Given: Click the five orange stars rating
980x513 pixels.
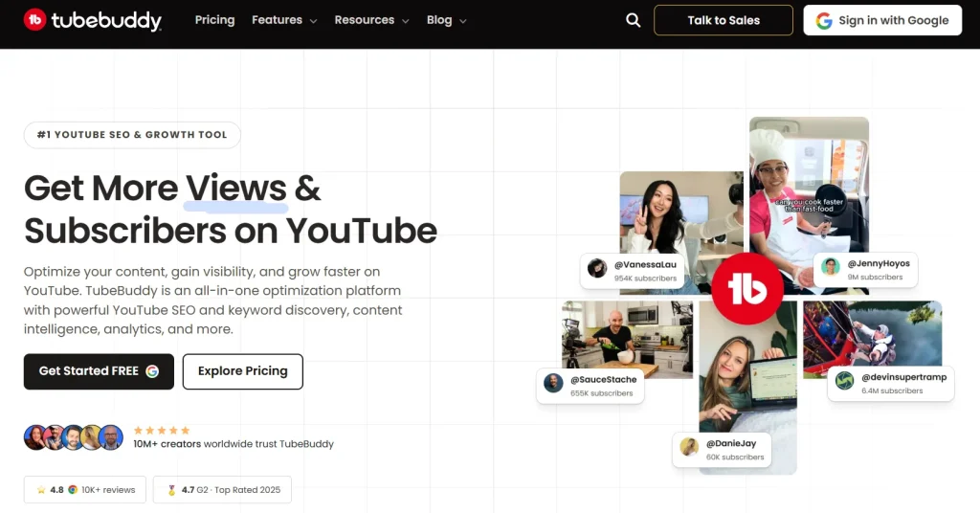Looking at the screenshot, I should pos(161,430).
